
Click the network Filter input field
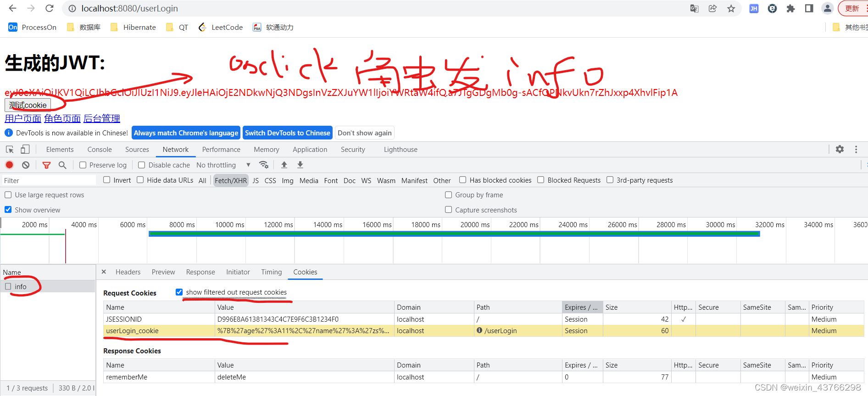[x=49, y=180]
